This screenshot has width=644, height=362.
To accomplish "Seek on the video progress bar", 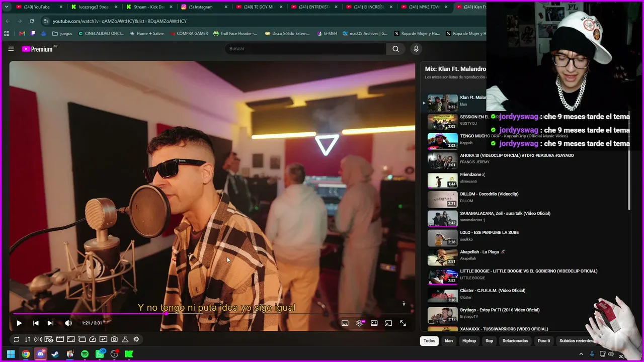I will 212,314.
